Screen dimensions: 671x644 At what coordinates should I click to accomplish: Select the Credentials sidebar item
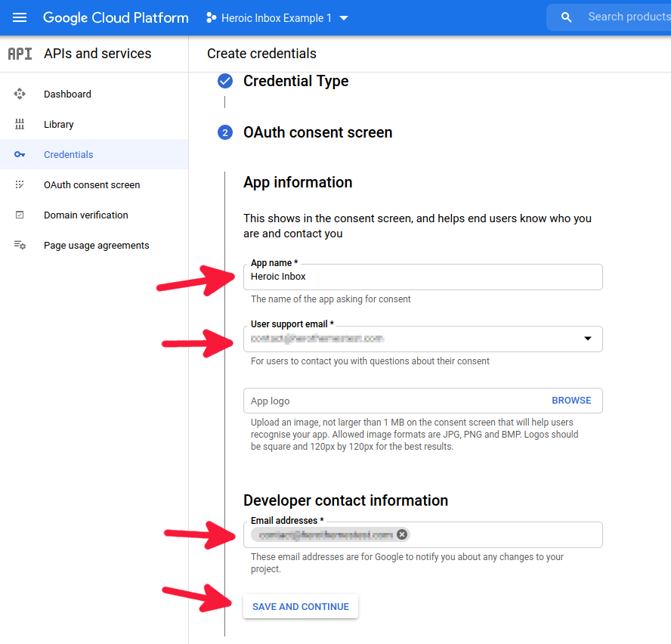[x=94, y=154]
